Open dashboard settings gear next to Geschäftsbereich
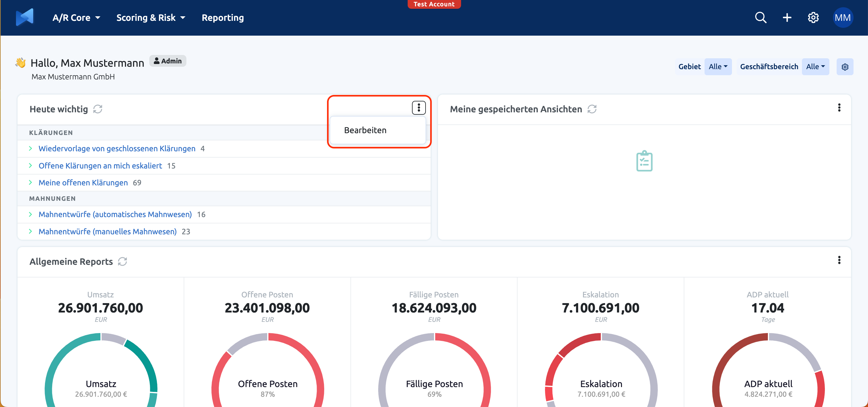 click(845, 67)
